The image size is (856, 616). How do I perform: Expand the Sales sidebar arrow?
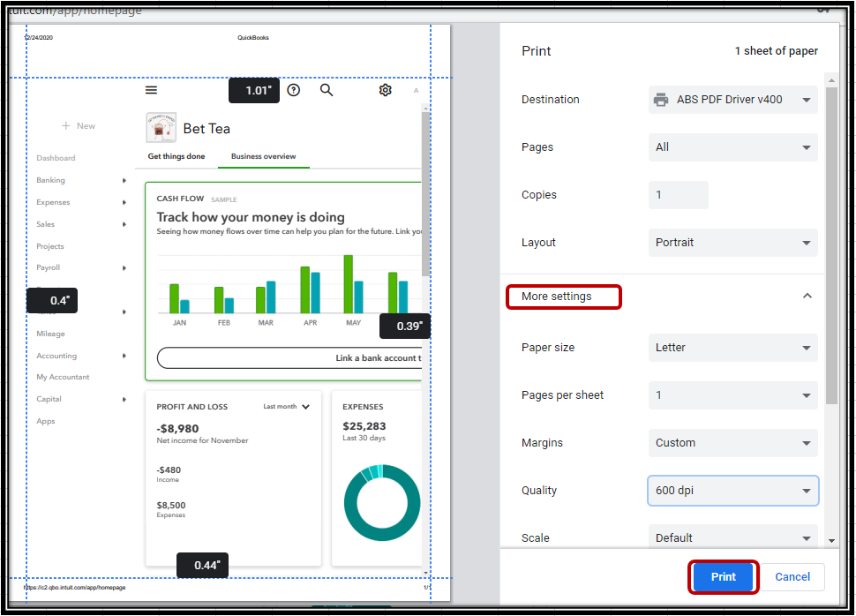pyautogui.click(x=124, y=224)
